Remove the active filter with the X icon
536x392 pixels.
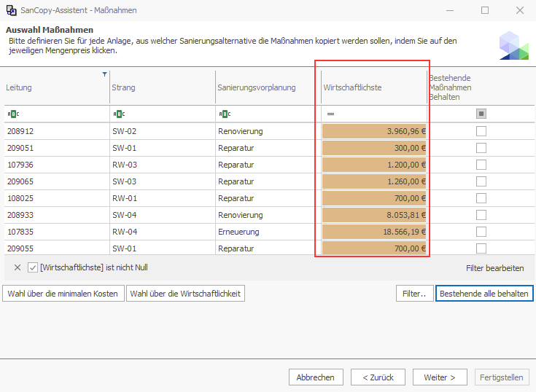click(18, 267)
